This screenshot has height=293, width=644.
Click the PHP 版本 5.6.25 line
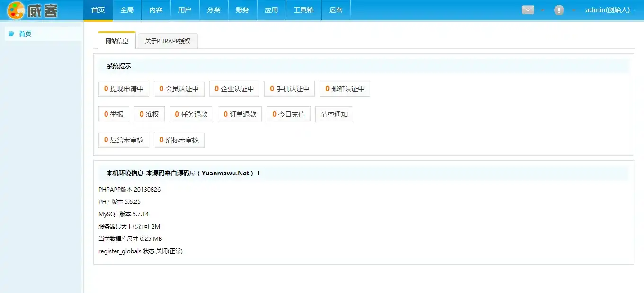119,202
